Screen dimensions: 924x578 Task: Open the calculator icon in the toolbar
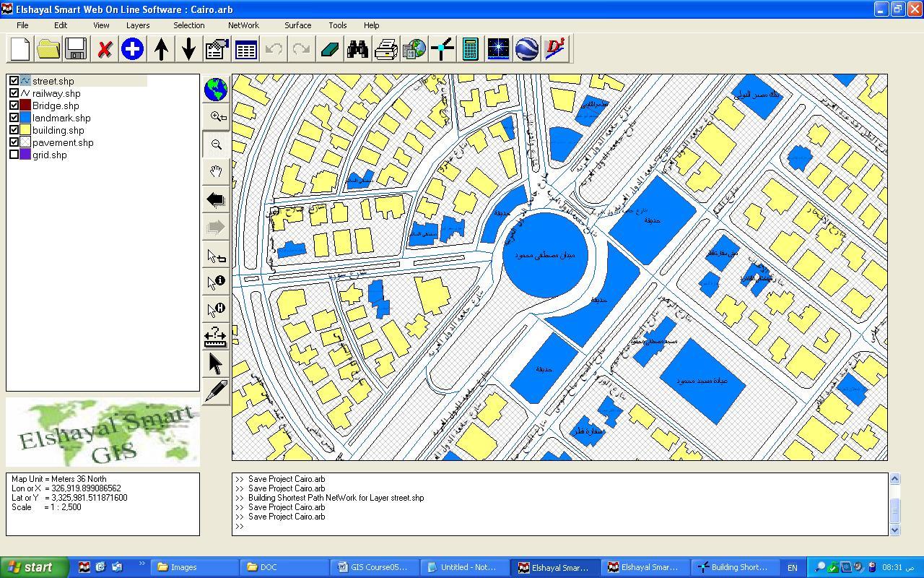click(x=471, y=49)
